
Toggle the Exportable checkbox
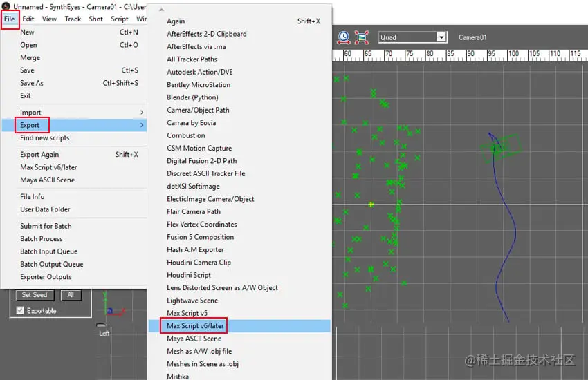(x=20, y=310)
